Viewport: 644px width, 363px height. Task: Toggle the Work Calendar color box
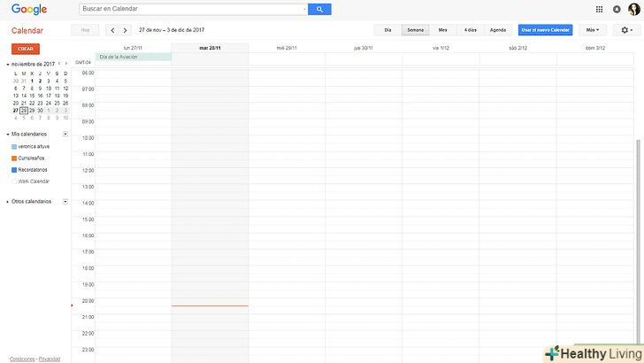(14, 181)
